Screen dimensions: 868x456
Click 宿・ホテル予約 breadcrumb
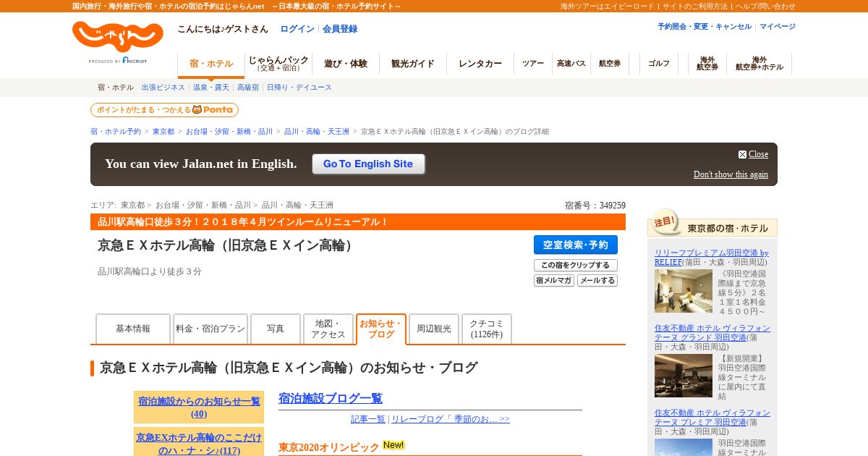pos(116,132)
